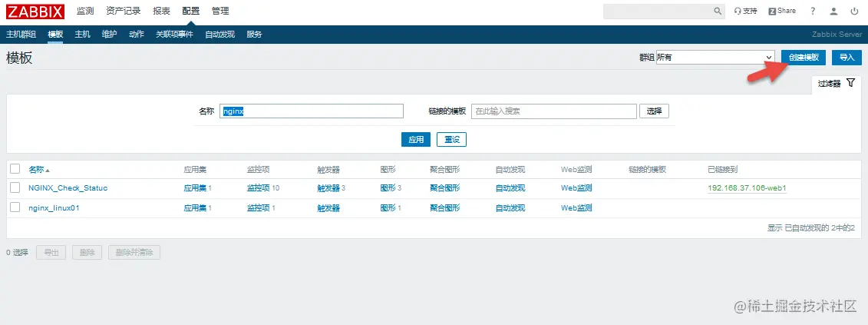The width and height of the screenshot is (868, 325).
Task: Open the Share link
Action: click(x=781, y=11)
